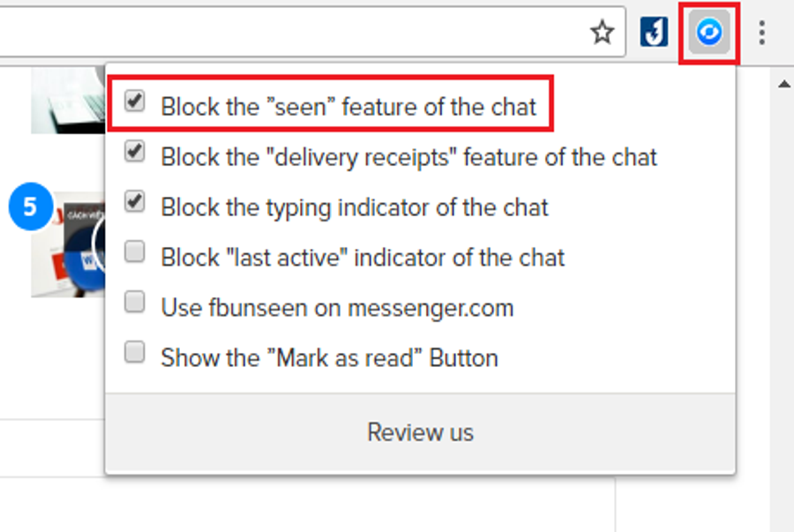Click the Review us button
The image size is (794, 532).
tap(420, 433)
